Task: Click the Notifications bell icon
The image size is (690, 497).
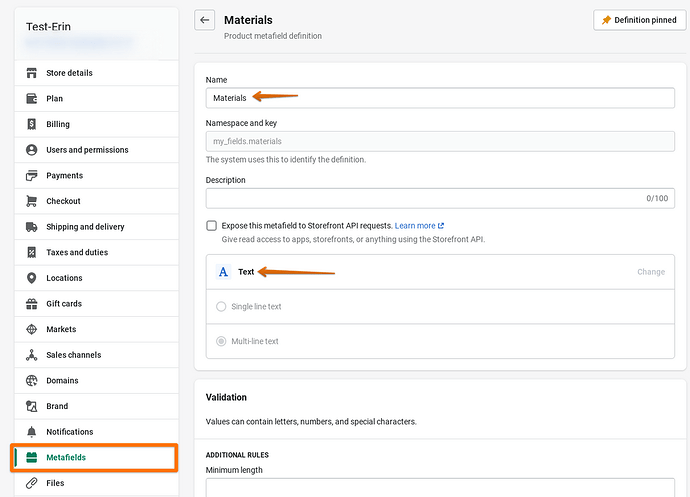Action: tap(32, 432)
